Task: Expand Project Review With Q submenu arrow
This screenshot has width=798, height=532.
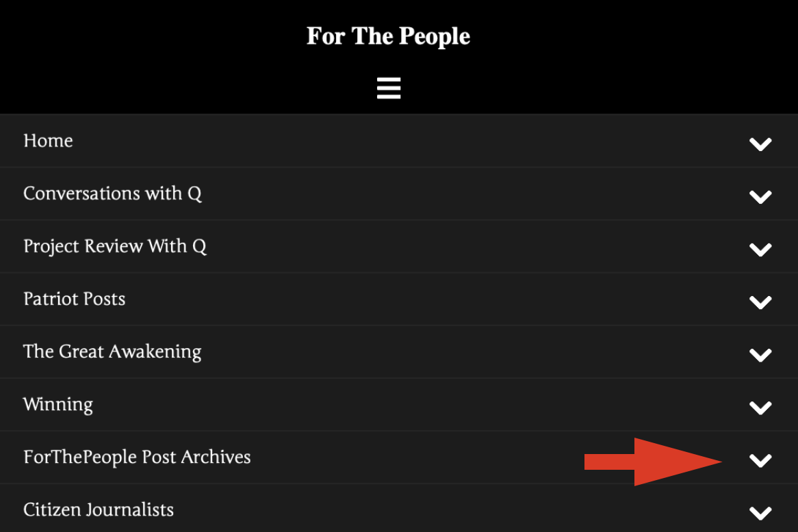Action: pyautogui.click(x=760, y=250)
